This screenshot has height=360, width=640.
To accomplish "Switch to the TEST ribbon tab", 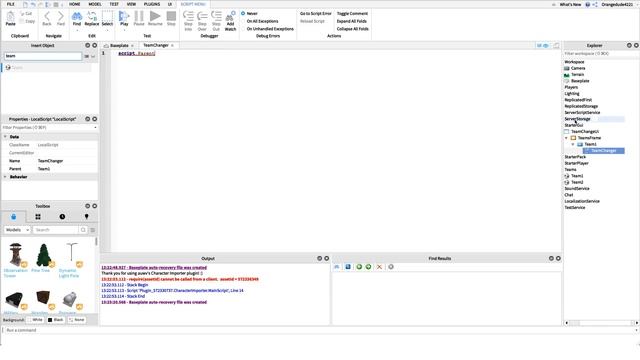I will pos(114,4).
